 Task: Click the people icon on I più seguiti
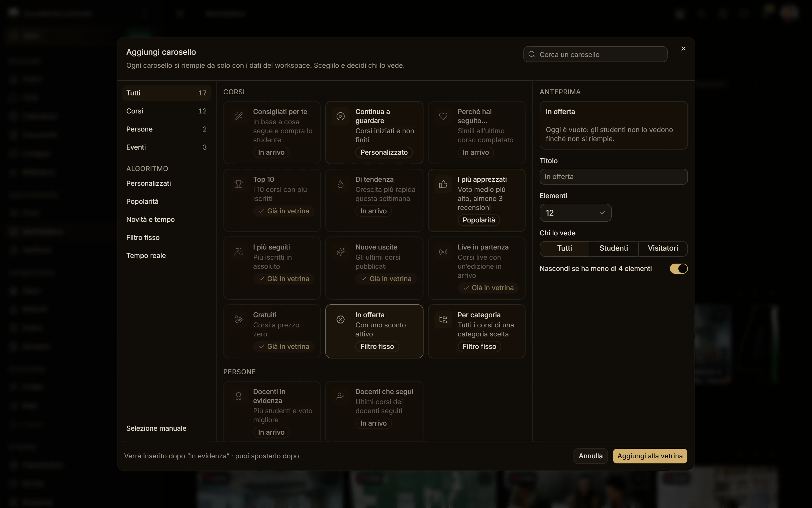(238, 252)
